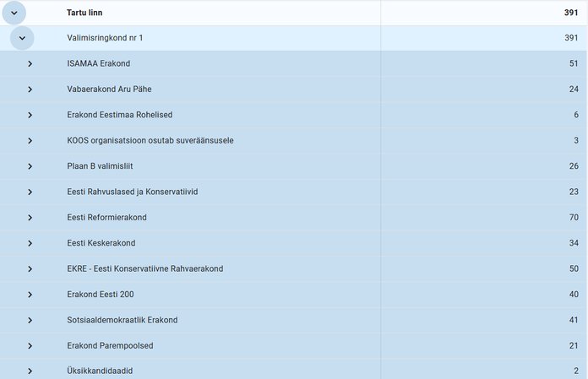The image size is (588, 379).
Task: Expand EKRE row chevron
Action: tap(30, 268)
